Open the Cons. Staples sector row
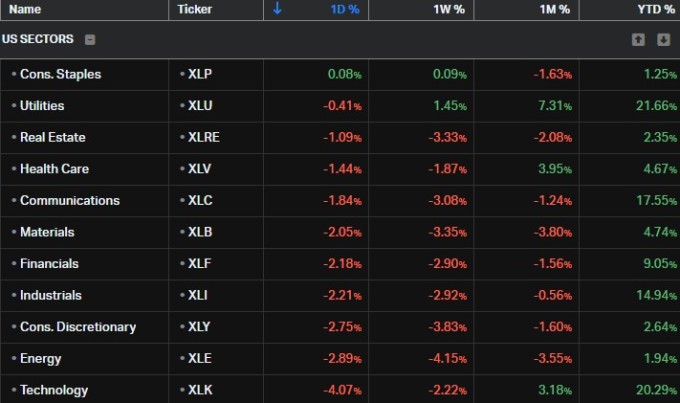The image size is (680, 403). [60, 74]
